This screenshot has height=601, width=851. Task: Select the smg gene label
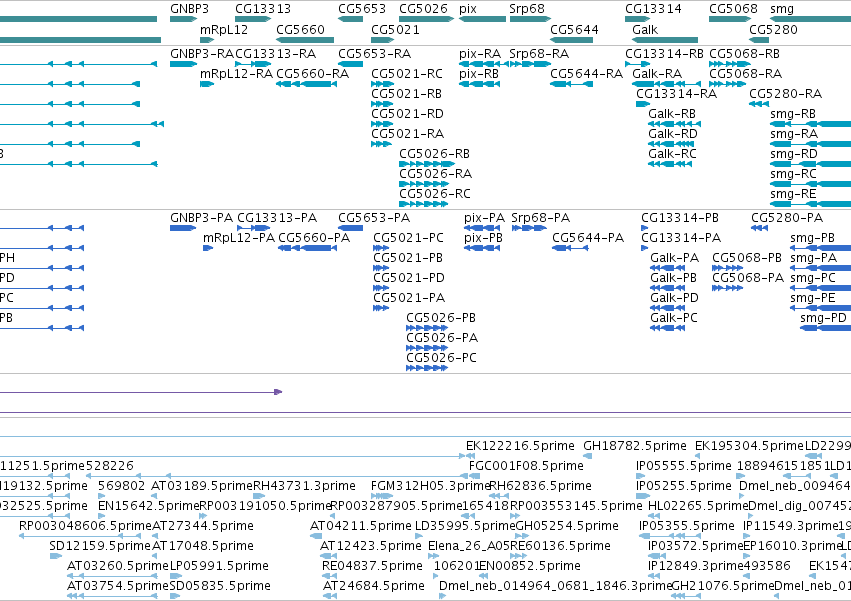782,9
